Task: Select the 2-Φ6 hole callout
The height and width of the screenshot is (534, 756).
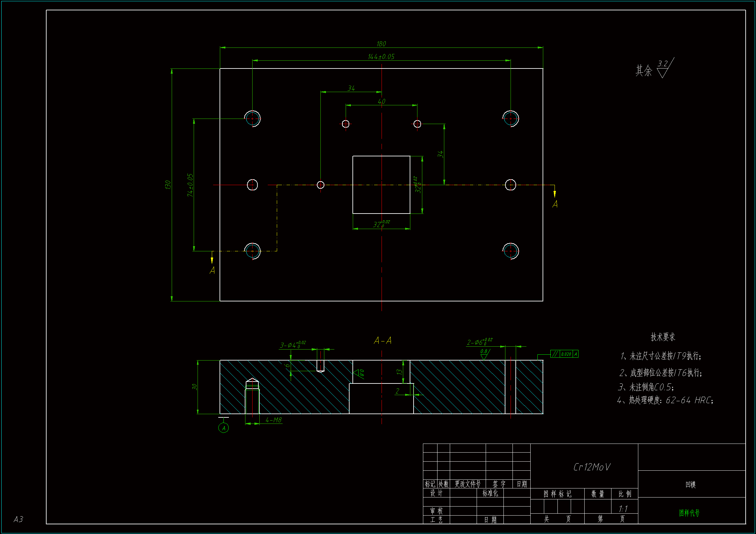Action: tap(479, 342)
